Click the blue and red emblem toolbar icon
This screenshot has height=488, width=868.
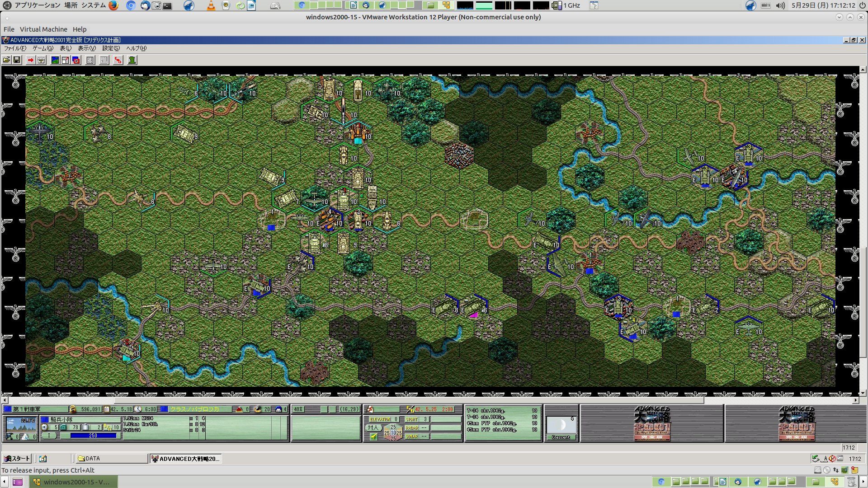(76, 60)
